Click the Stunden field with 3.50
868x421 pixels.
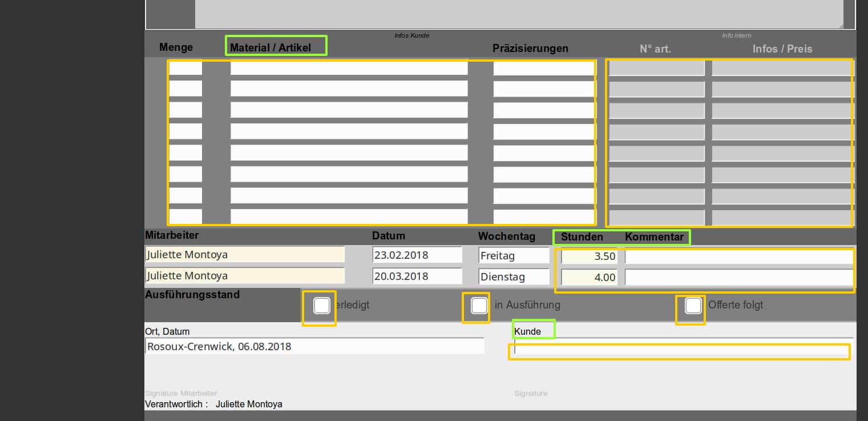pos(589,256)
